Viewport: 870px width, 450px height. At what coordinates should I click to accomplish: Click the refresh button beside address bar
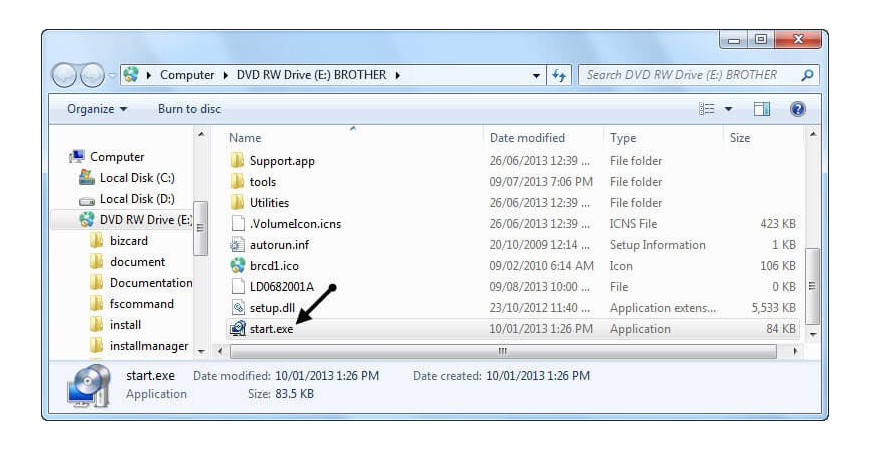tap(559, 75)
